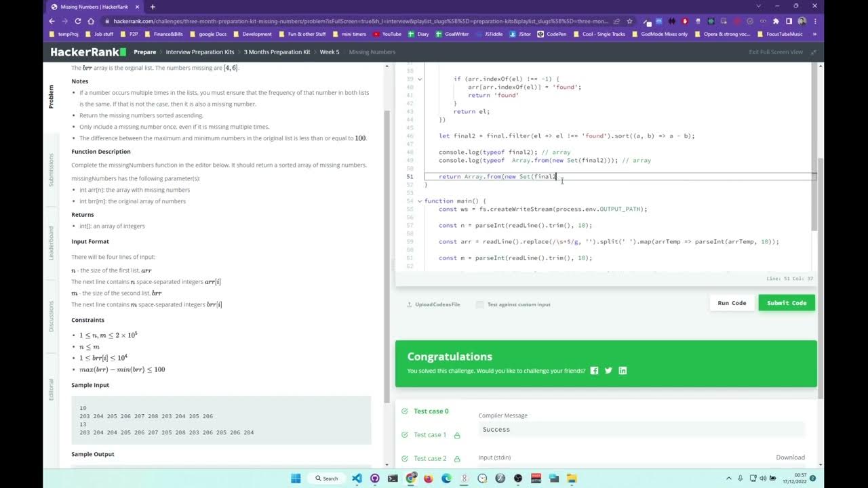Screen dimensions: 868x488
Task: Share on Twitter icon in Congratulations banner
Action: (x=608, y=371)
